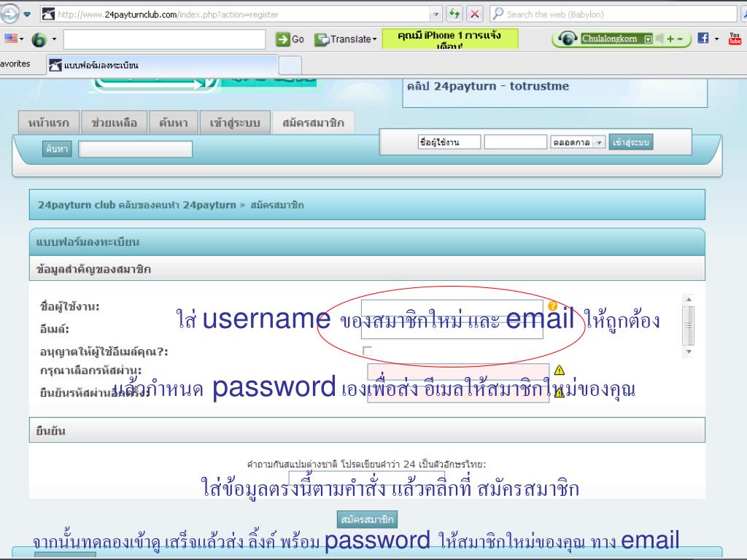Open the recent pages dropdown arrow

(x=27, y=15)
